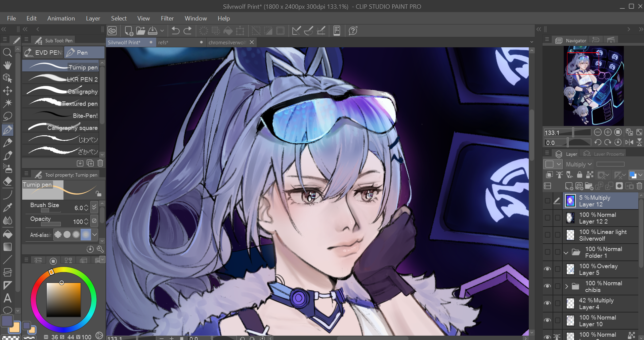Select the Eraser tool
644x340 pixels.
click(7, 182)
